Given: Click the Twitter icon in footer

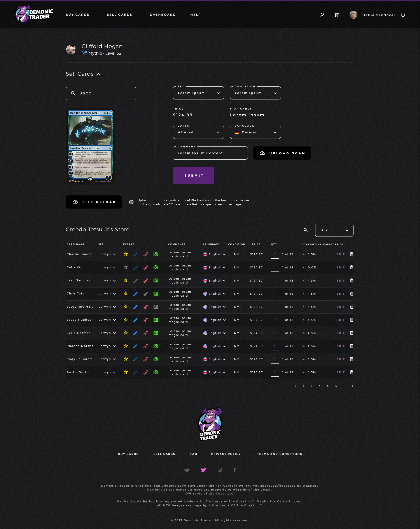Looking at the screenshot, I should click(203, 470).
